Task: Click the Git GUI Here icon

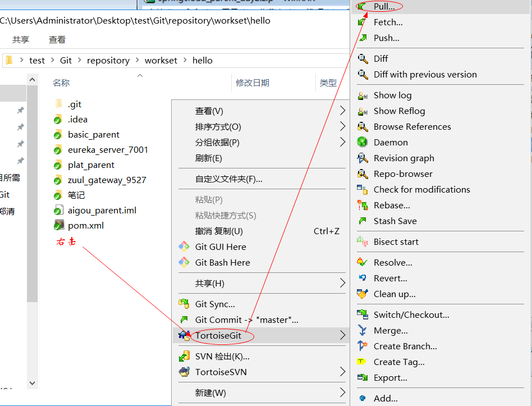Action: pyautogui.click(x=184, y=247)
